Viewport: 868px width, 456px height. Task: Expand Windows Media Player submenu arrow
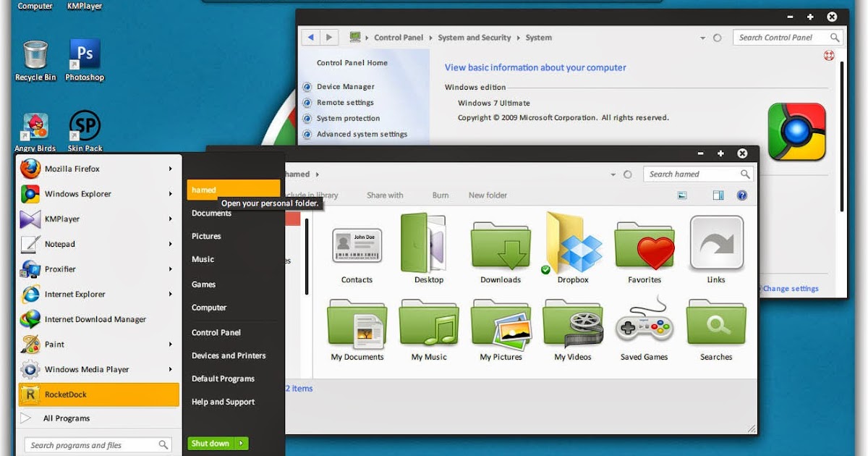pyautogui.click(x=171, y=370)
